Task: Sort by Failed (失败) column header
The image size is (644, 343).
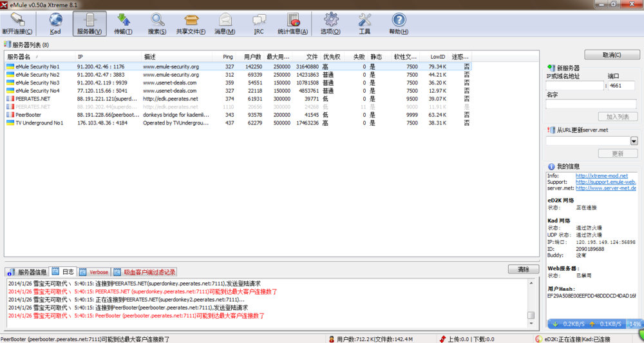Action: pyautogui.click(x=355, y=57)
